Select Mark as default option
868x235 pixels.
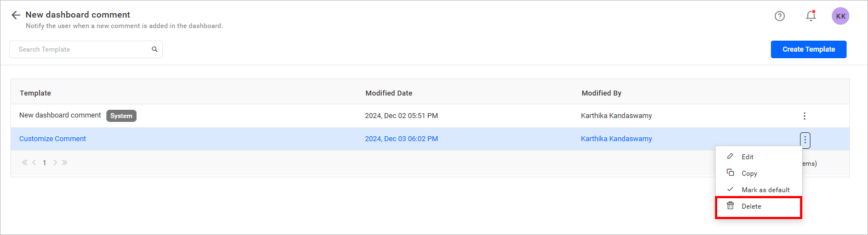tap(765, 190)
